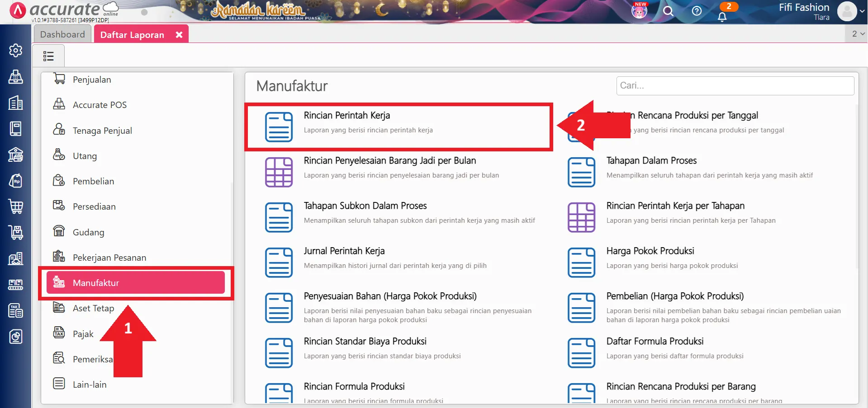This screenshot has height=408, width=868.
Task: Open Jurnal Perintah Kerja report
Action: pos(344,251)
